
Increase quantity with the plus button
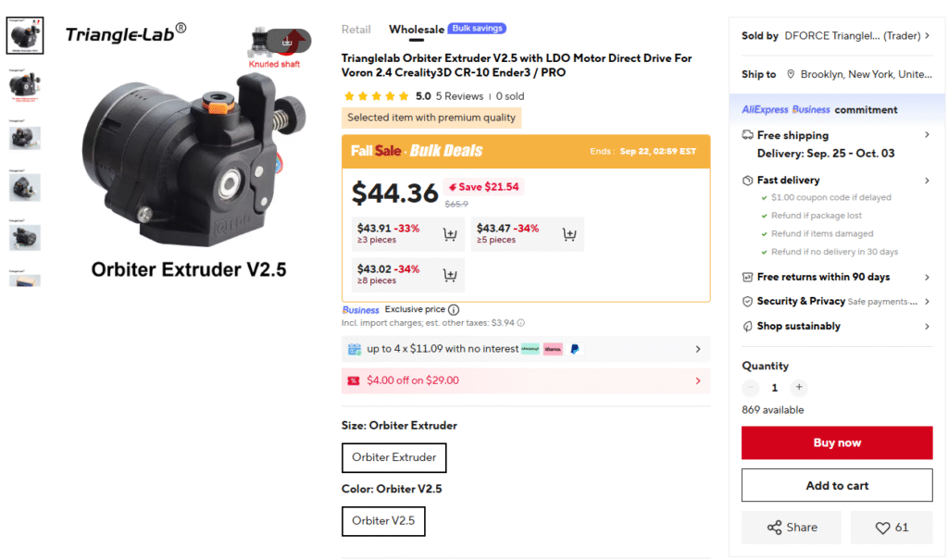799,388
